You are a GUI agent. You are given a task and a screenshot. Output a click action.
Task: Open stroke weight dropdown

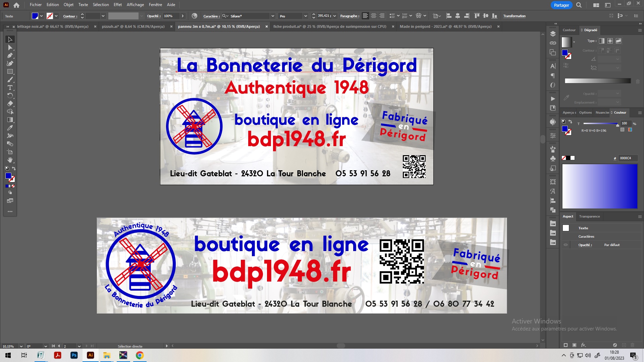[x=103, y=16]
